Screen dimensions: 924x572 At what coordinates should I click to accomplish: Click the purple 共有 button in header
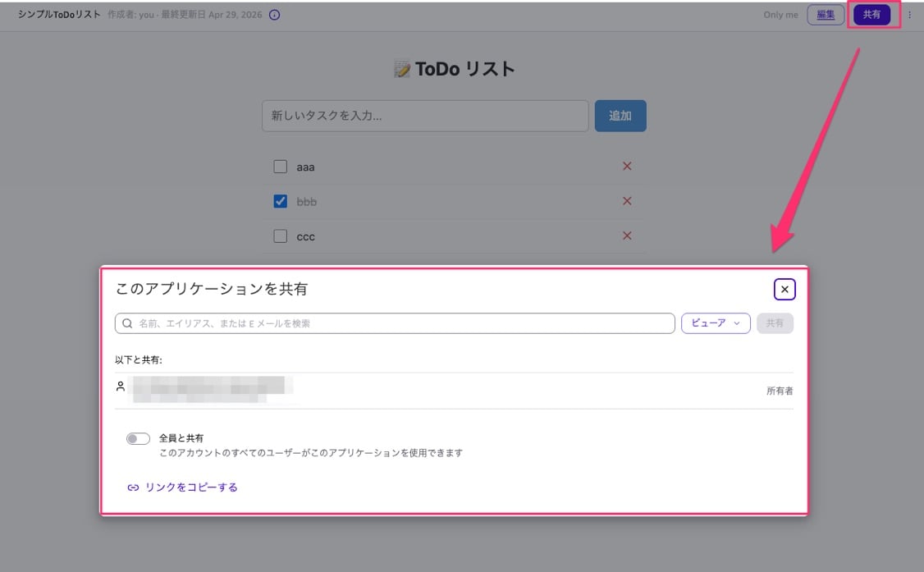[871, 15]
